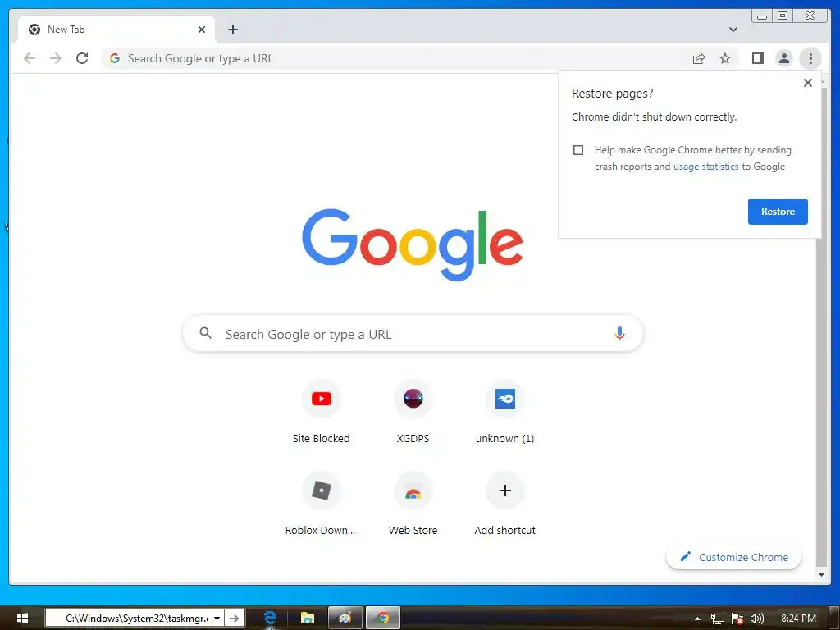Open Chrome's three-dot menu

[x=810, y=58]
